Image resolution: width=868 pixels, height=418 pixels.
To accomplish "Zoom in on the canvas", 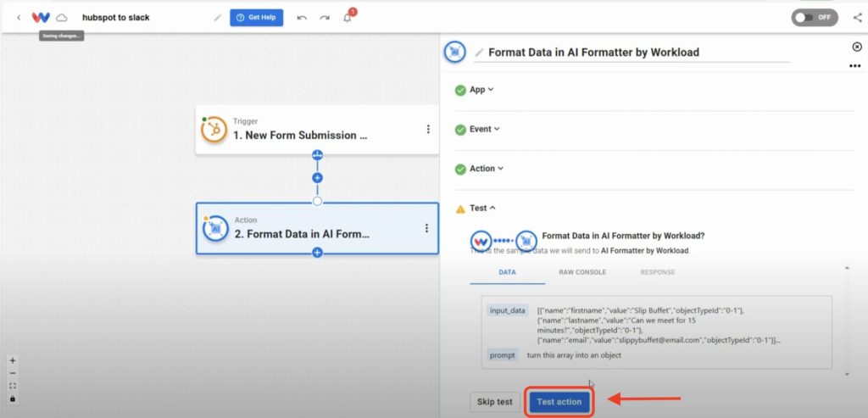I will (x=13, y=360).
